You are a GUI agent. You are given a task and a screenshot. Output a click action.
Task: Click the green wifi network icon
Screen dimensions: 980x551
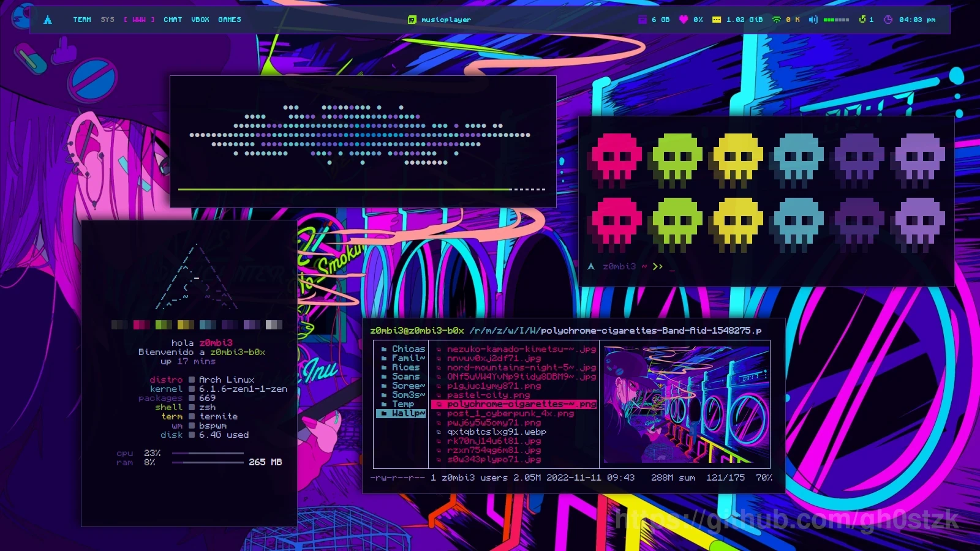(777, 20)
